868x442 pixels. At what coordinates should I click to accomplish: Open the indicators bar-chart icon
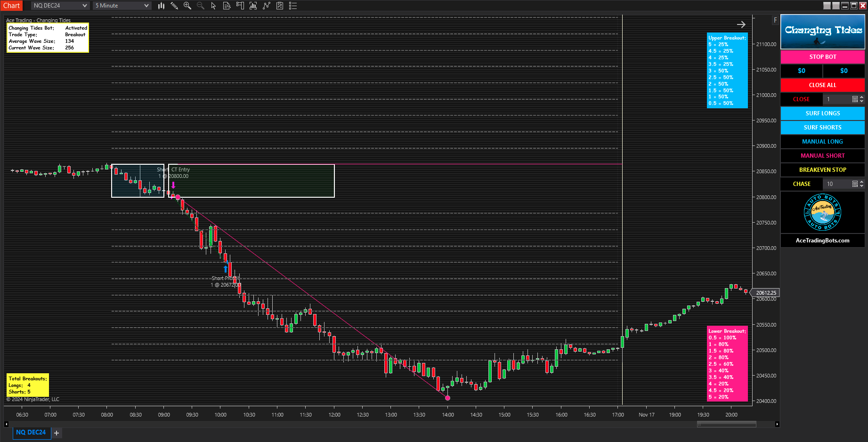pyautogui.click(x=253, y=6)
